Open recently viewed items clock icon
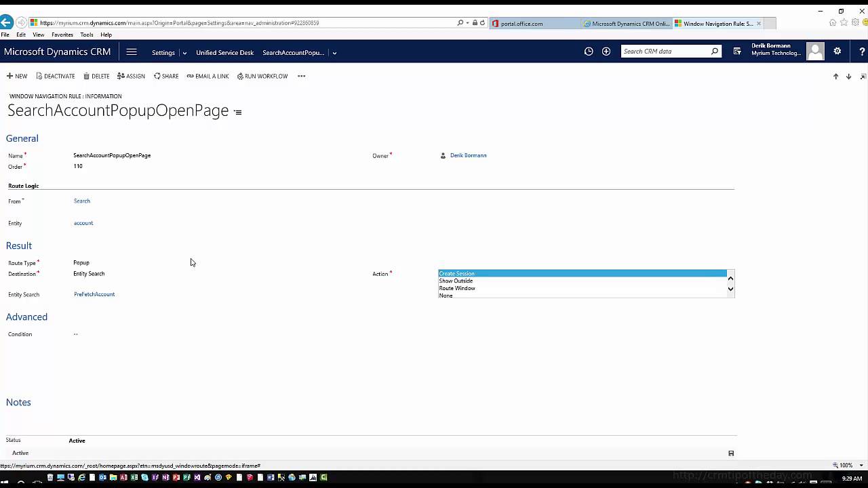The height and width of the screenshot is (488, 868). point(589,52)
